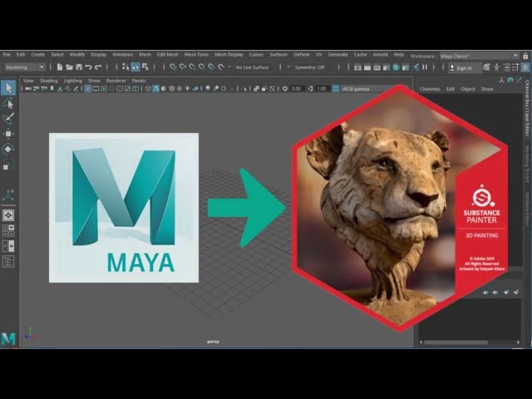Toggle view color management icon beside sRGB gamma
Screen dimensions: 532x399
coord(336,89)
